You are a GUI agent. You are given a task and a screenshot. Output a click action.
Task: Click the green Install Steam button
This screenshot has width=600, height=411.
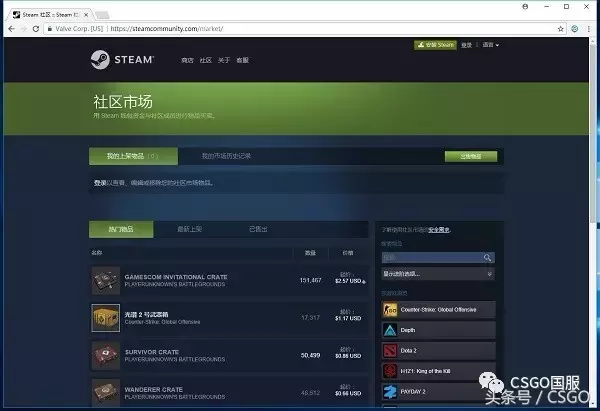point(435,45)
